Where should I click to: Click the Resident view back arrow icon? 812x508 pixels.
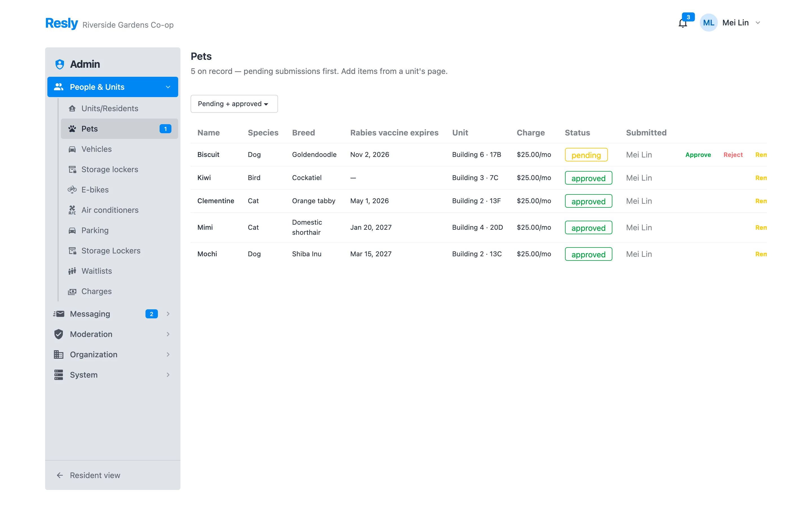point(60,475)
